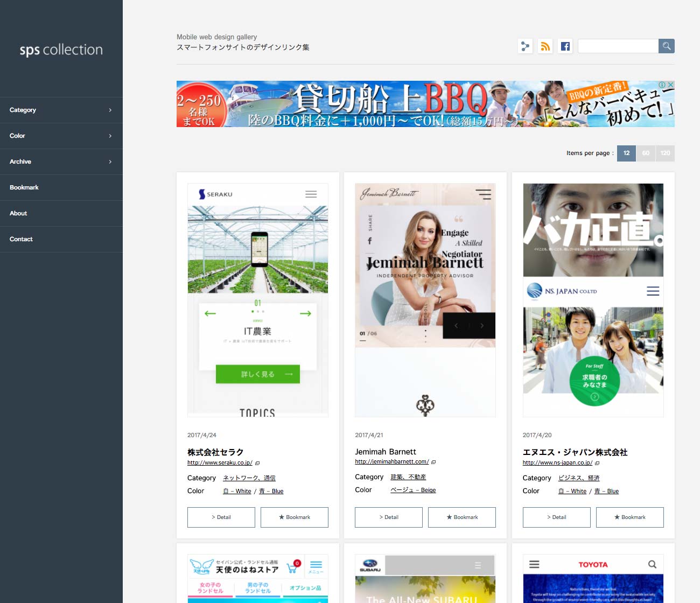Screen dimensions: 700x603
Task: Set items per page to 120
Action: point(665,153)
